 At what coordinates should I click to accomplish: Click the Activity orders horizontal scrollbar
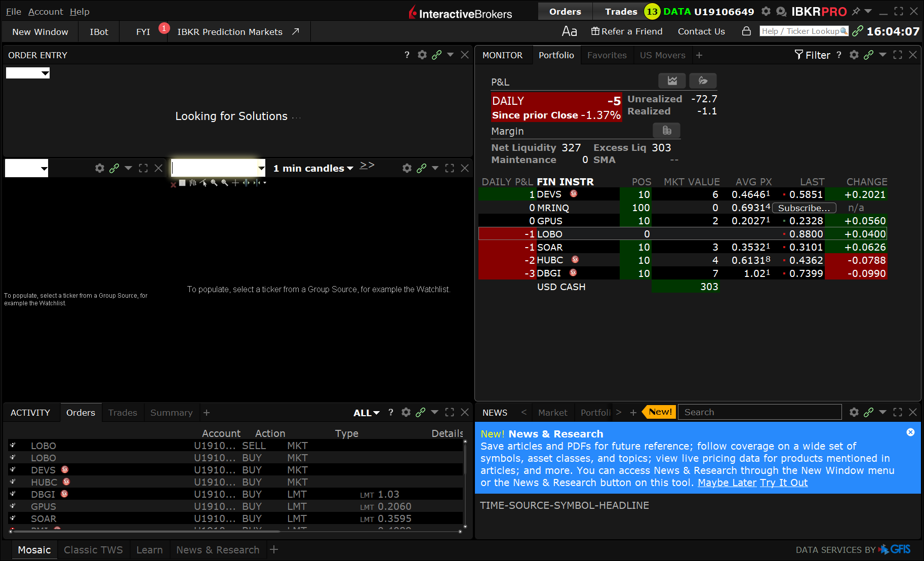click(146, 532)
